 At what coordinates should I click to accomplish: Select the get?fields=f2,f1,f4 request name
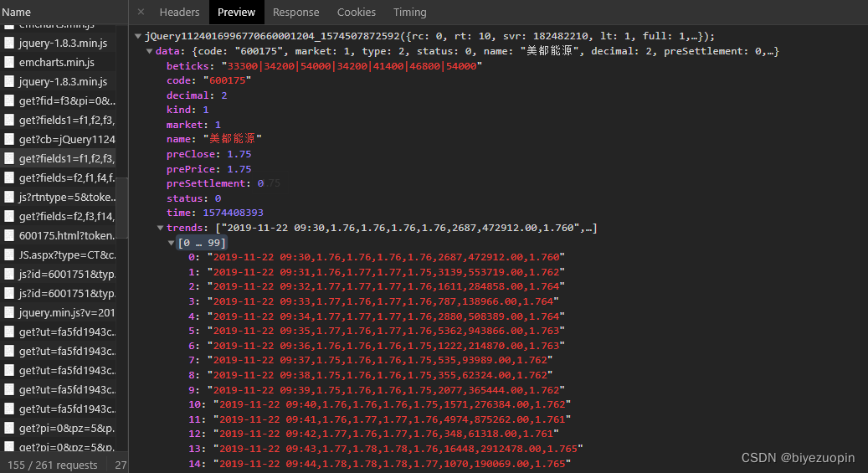67,177
